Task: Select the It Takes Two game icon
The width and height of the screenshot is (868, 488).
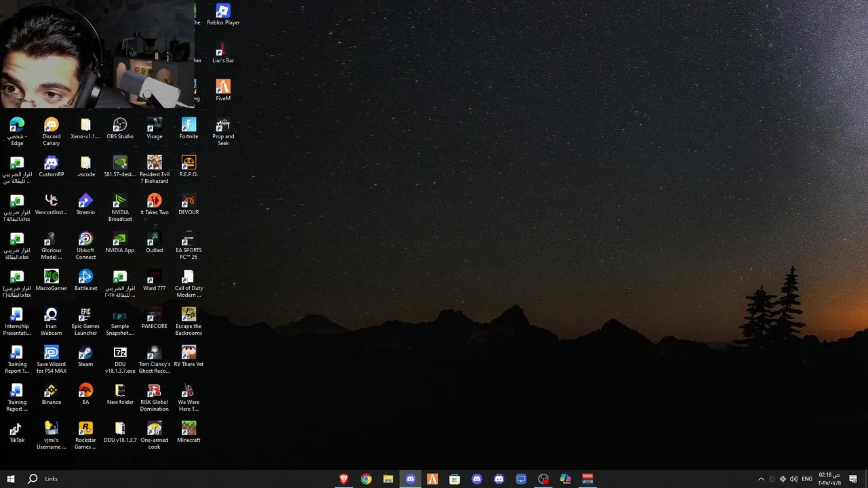Action: point(155,205)
